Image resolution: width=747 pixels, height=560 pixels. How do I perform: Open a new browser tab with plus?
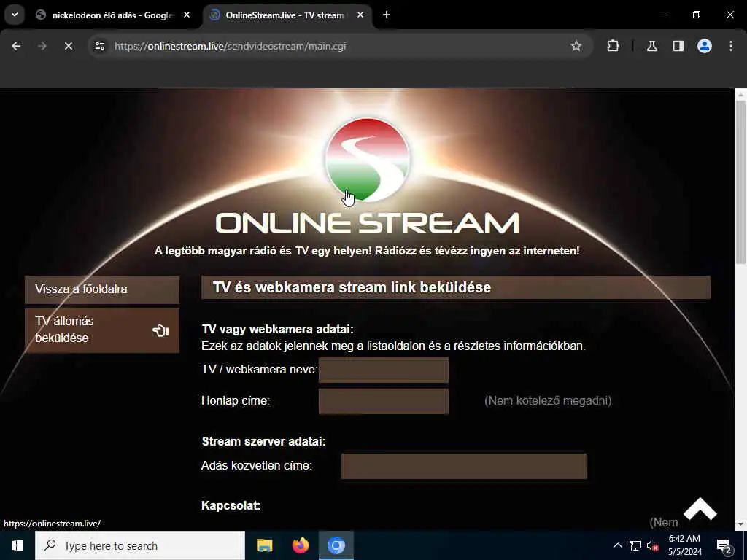pos(387,15)
